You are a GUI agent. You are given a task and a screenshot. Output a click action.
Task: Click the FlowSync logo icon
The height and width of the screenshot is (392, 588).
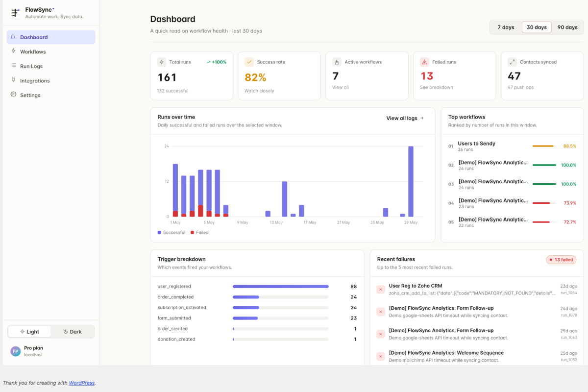(x=16, y=13)
